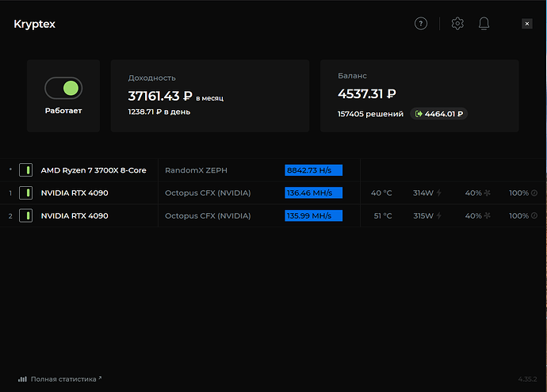Open the help question mark icon
The width and height of the screenshot is (547, 392).
421,24
